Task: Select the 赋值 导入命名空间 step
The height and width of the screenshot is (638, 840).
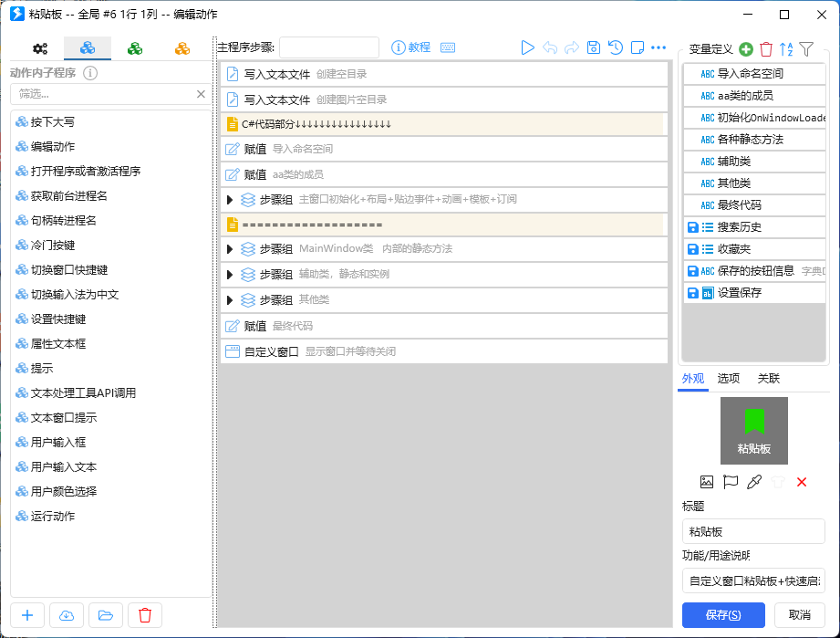Action: click(444, 149)
